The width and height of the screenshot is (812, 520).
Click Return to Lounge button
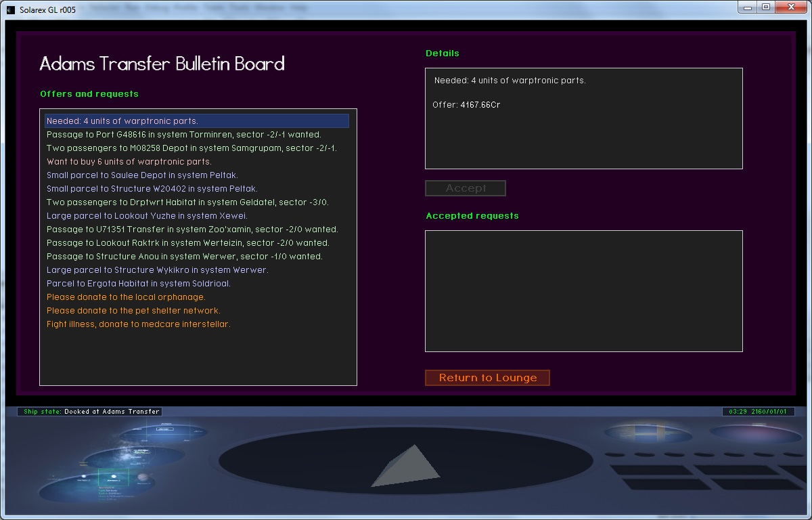(x=487, y=378)
